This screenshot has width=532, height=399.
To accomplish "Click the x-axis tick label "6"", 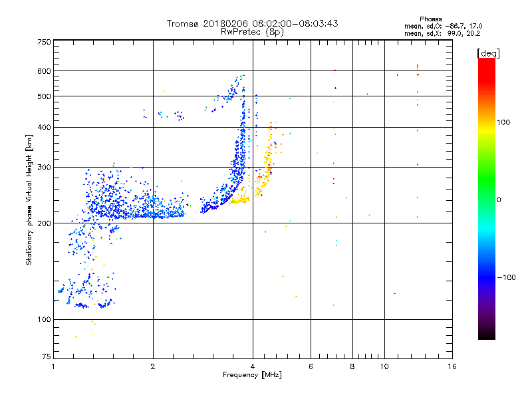I will [311, 366].
